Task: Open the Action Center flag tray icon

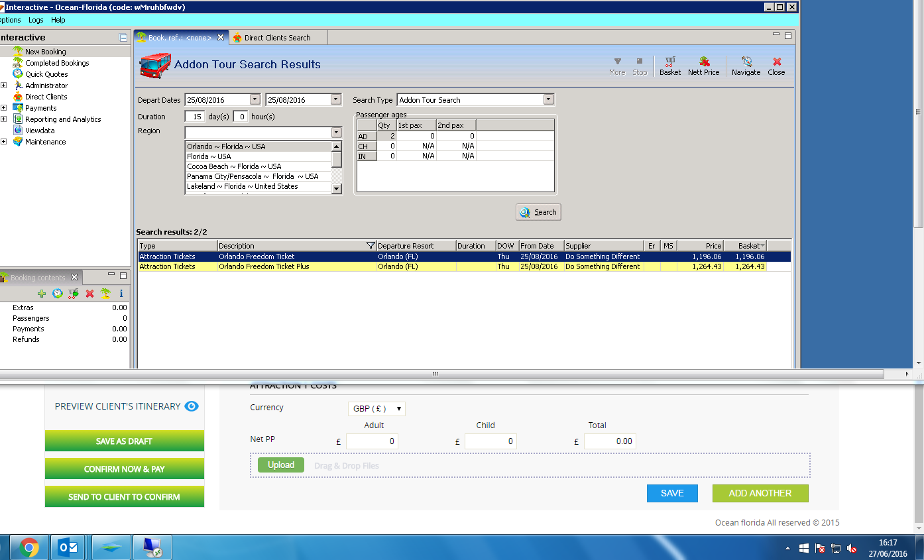Action: tap(820, 549)
